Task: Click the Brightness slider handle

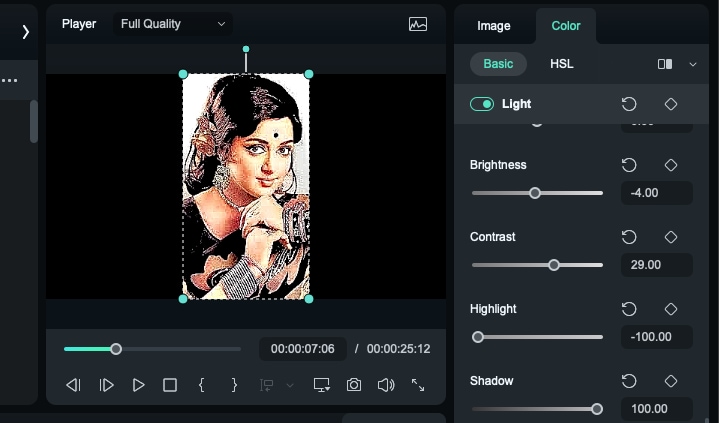Action: (535, 193)
